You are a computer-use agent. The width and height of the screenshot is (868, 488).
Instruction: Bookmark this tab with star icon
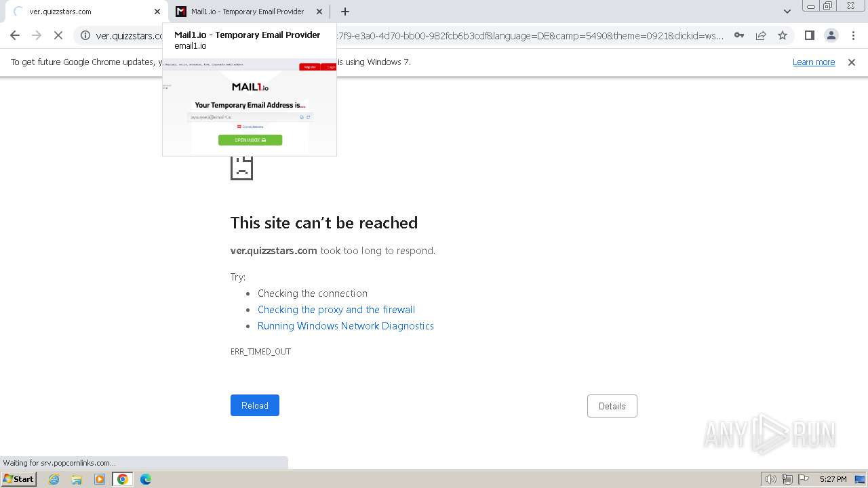[783, 35]
